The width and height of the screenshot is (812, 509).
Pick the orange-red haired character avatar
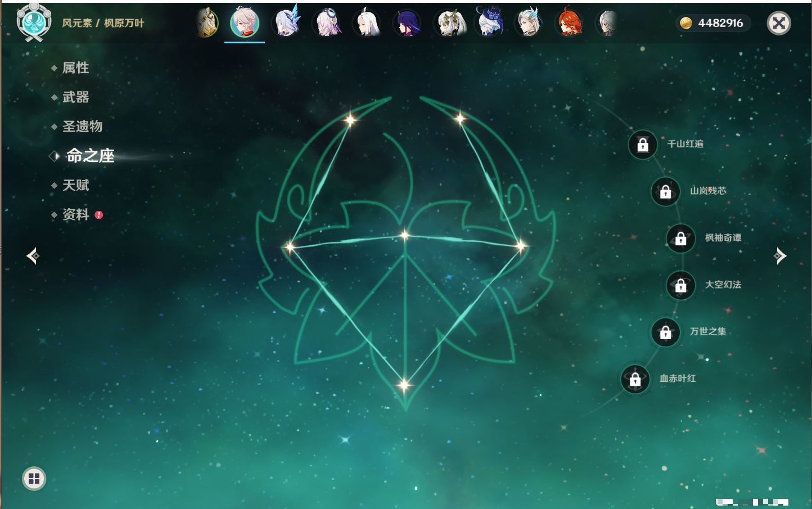pos(569,23)
